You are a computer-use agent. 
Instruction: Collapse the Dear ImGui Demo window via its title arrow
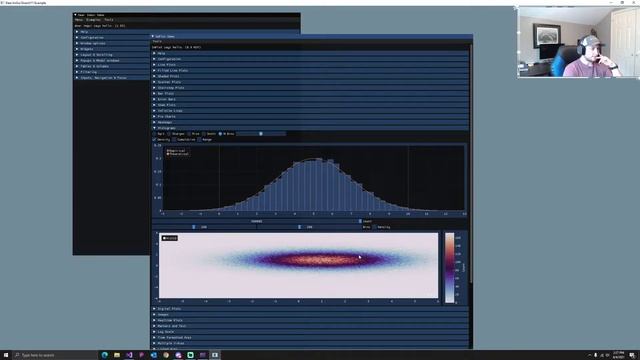76,15
